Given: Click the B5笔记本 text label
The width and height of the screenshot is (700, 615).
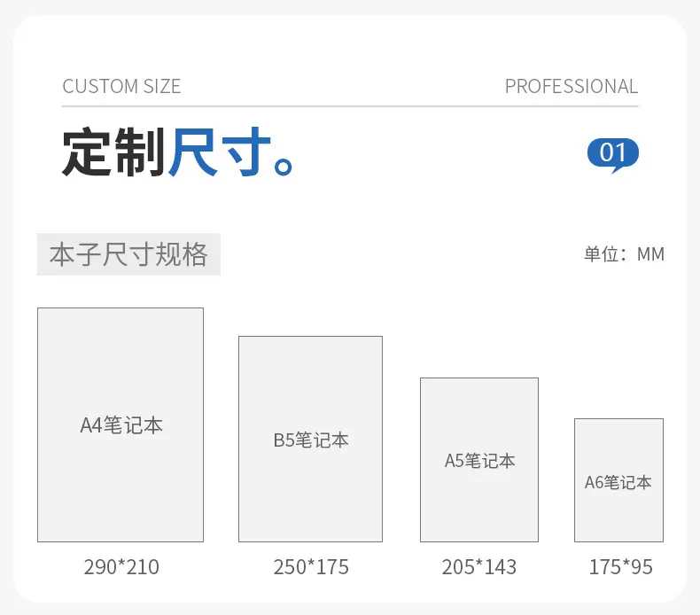Looking at the screenshot, I should tap(311, 440).
